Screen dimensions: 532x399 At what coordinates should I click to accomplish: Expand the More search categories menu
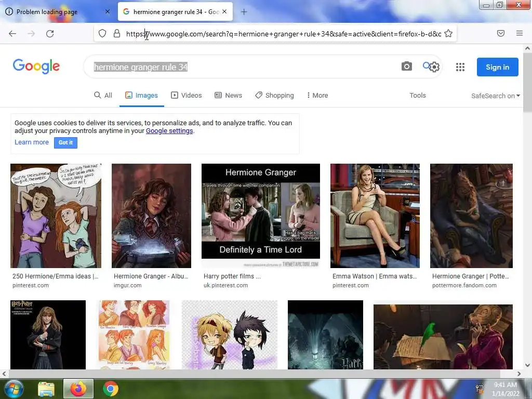click(317, 96)
